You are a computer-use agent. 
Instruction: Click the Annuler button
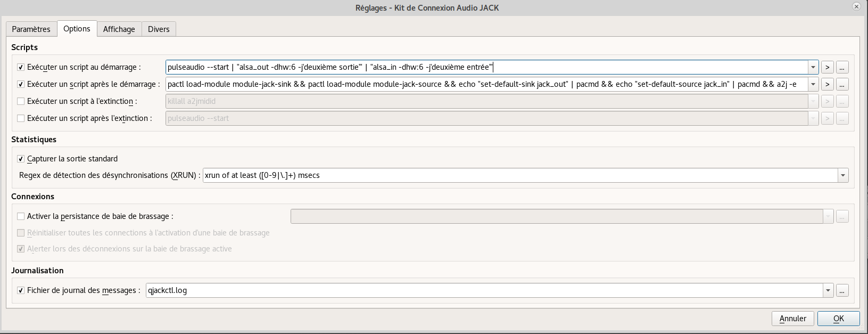pos(792,319)
